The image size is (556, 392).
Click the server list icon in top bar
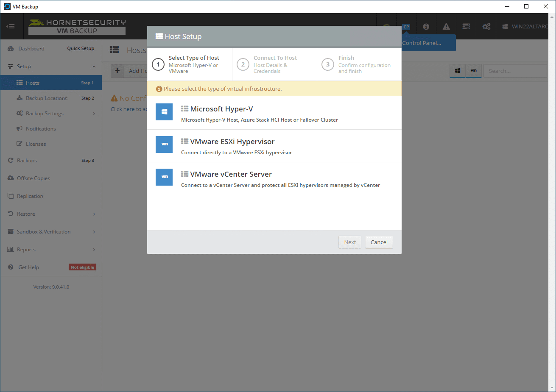(x=466, y=27)
